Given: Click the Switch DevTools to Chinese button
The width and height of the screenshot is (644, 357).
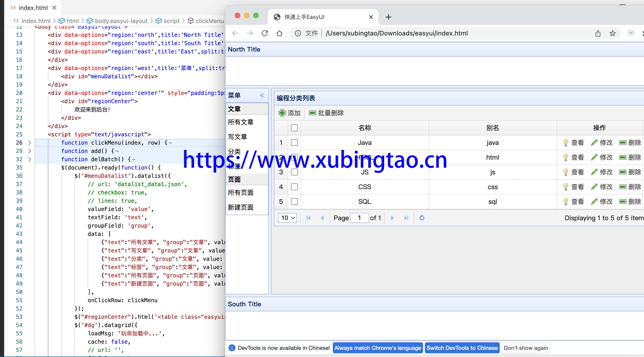Looking at the screenshot, I should [x=462, y=348].
